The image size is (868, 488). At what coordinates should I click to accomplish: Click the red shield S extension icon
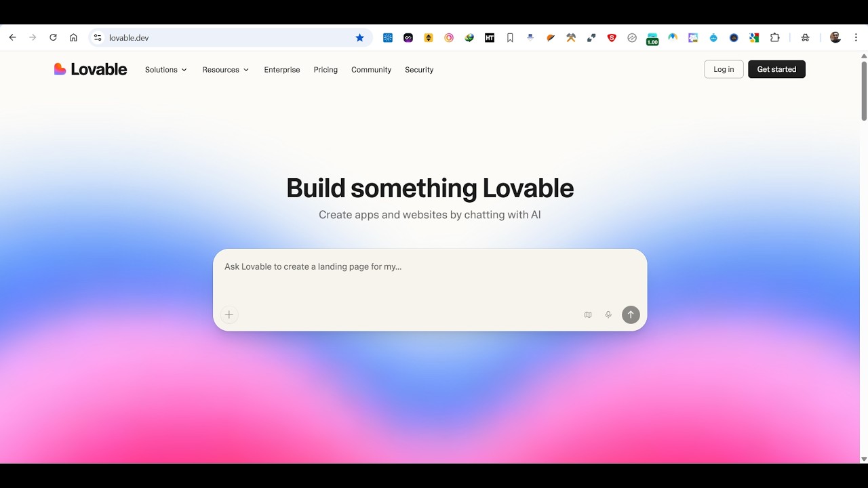coord(612,38)
